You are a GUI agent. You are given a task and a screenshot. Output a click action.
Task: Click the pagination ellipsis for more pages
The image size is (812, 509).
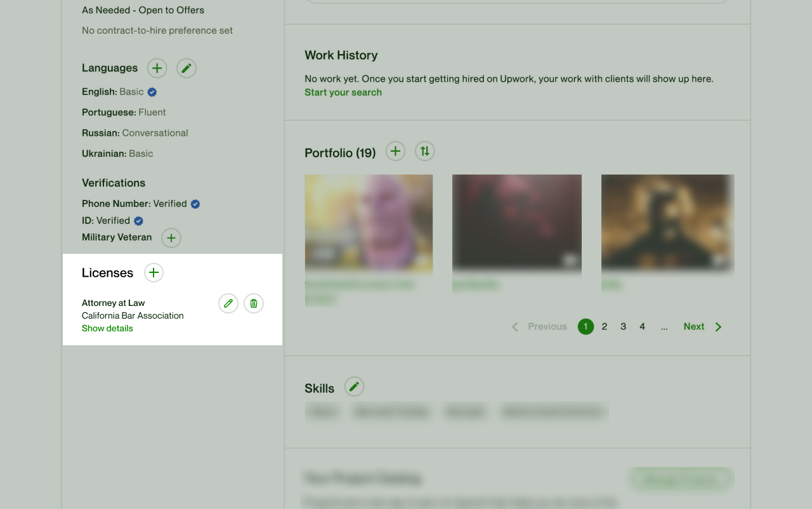pos(664,327)
